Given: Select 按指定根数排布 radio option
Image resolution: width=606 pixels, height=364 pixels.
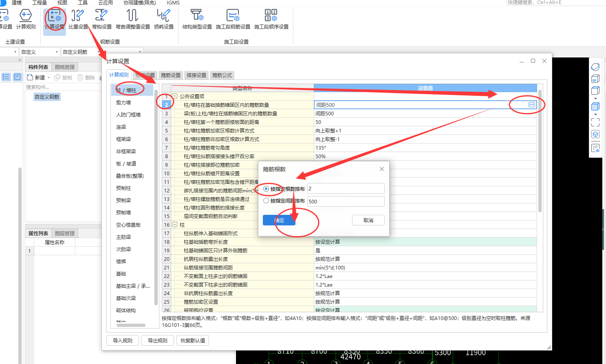Looking at the screenshot, I should 266,189.
